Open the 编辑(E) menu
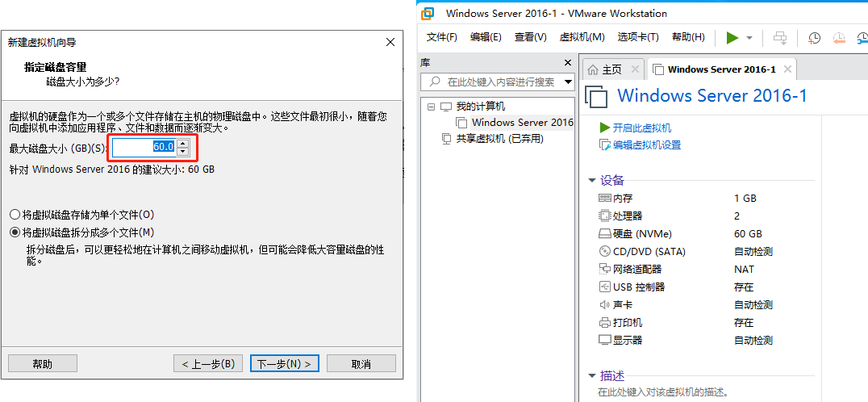This screenshot has width=868, height=402. [486, 37]
